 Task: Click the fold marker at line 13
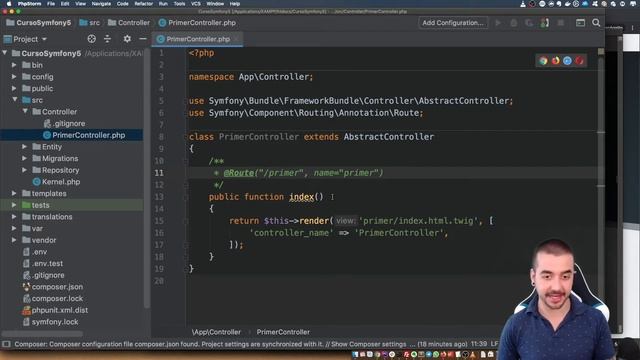tap(186, 197)
